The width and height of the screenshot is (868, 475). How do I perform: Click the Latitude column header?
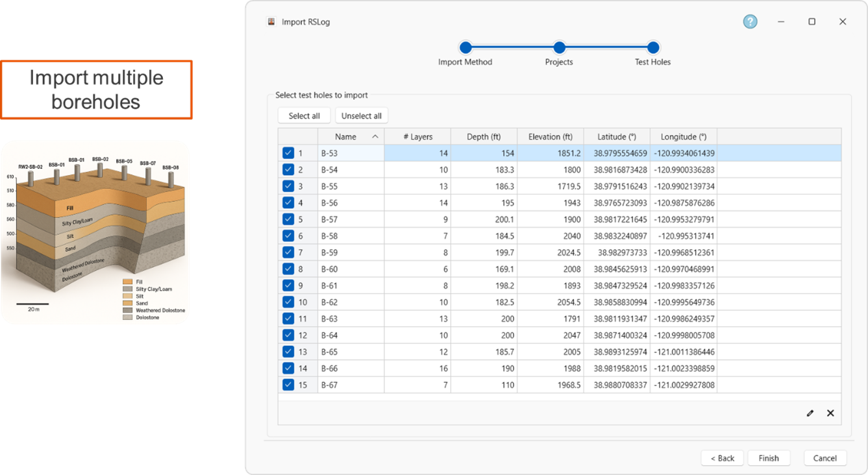pyautogui.click(x=615, y=136)
